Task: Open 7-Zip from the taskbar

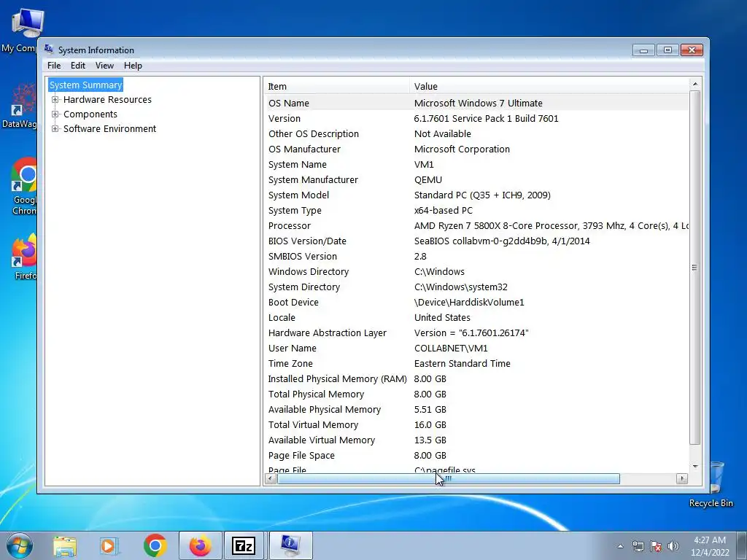Action: click(244, 545)
